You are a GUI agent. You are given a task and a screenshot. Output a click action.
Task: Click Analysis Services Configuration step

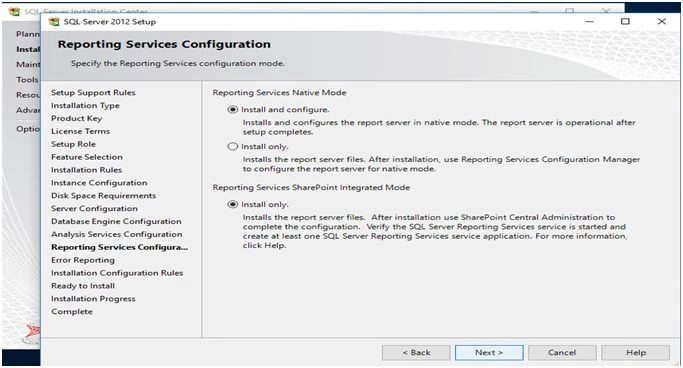pos(117,234)
